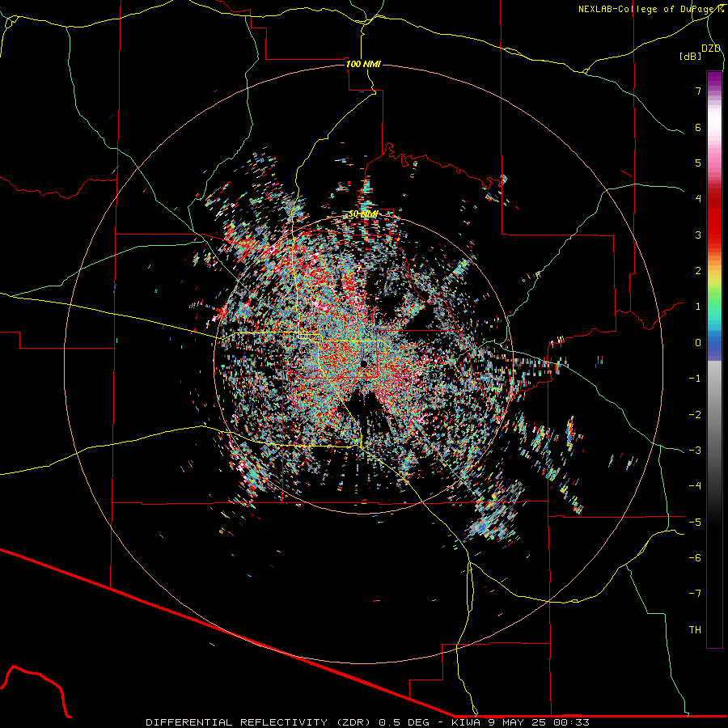Click the Differential Reflectivity caption text
Image resolution: width=728 pixels, height=728 pixels.
tap(368, 722)
